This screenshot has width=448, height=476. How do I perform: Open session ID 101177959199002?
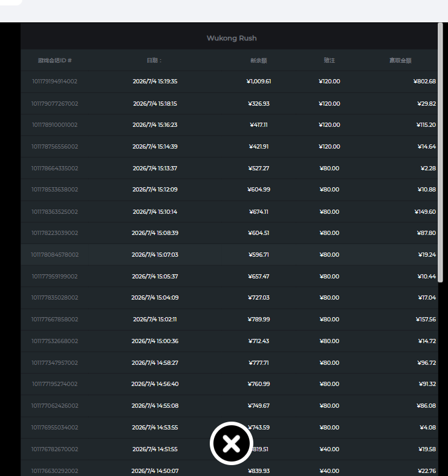(54, 277)
